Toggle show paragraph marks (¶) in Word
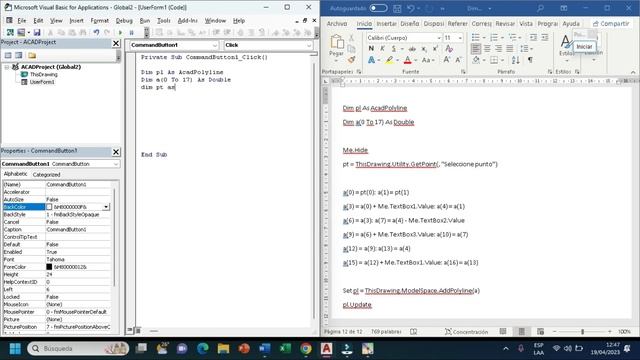The width and height of the screenshot is (640, 360). pos(530,60)
